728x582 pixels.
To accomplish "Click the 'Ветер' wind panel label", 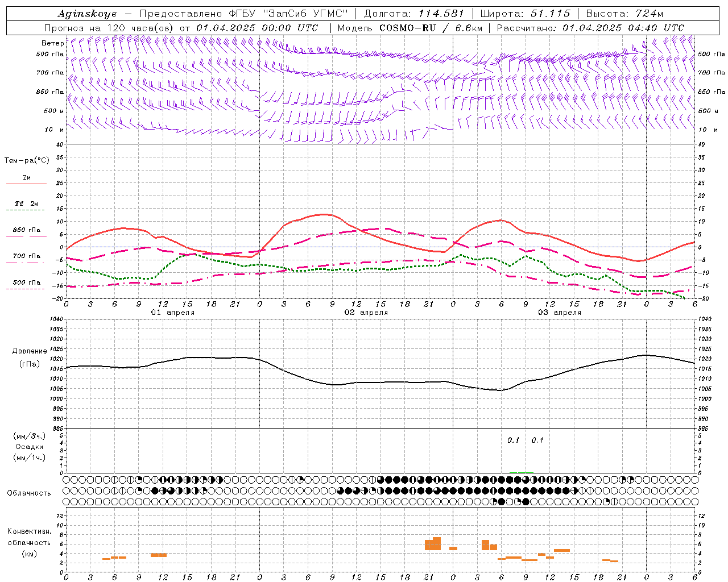I will click(x=52, y=43).
